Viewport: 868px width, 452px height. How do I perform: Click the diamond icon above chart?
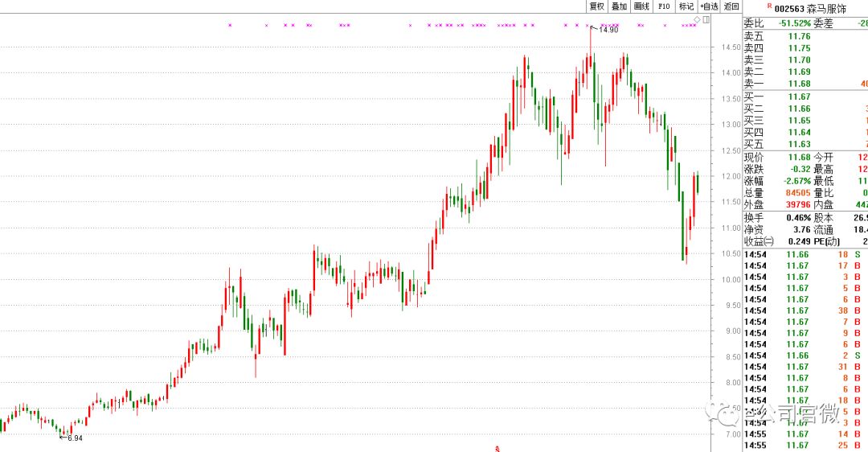[697, 19]
